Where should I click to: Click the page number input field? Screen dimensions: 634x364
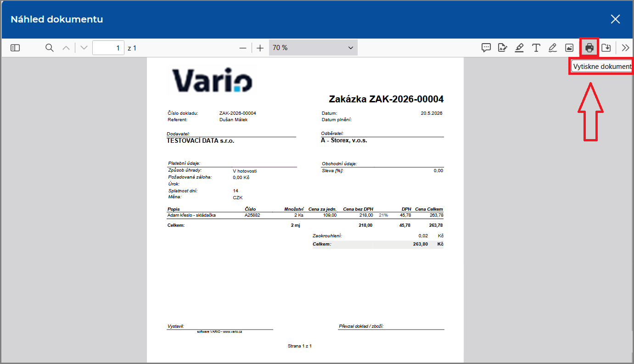[108, 48]
